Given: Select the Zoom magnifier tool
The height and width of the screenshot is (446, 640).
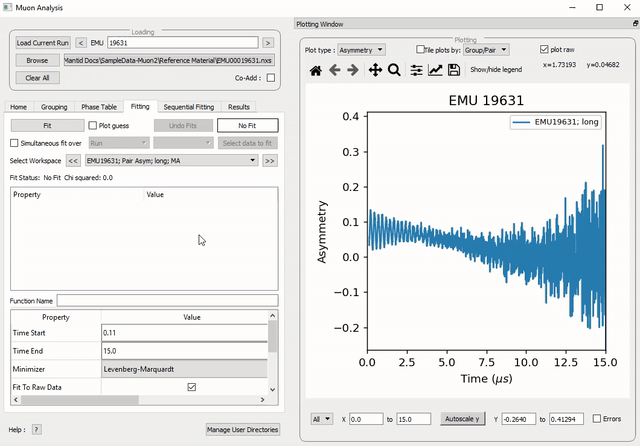Looking at the screenshot, I should coord(394,70).
